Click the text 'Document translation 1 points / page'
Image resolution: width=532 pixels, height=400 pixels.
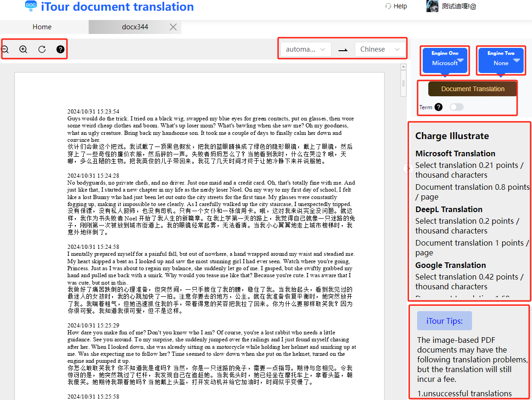click(x=472, y=247)
